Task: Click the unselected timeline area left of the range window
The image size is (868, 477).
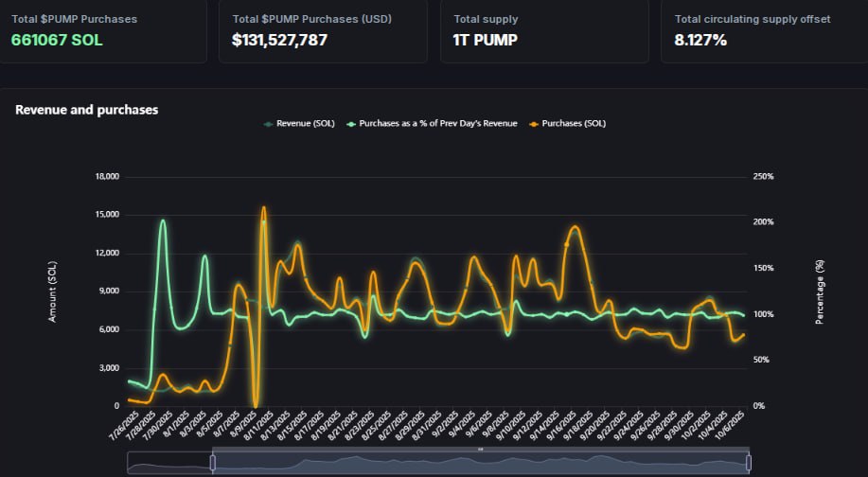Action: (x=170, y=463)
